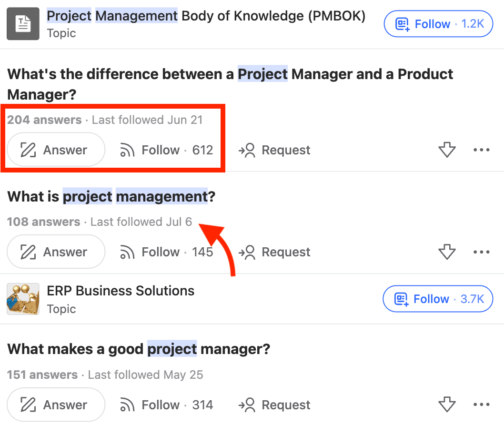Follow the question with 612 followers

click(x=166, y=150)
